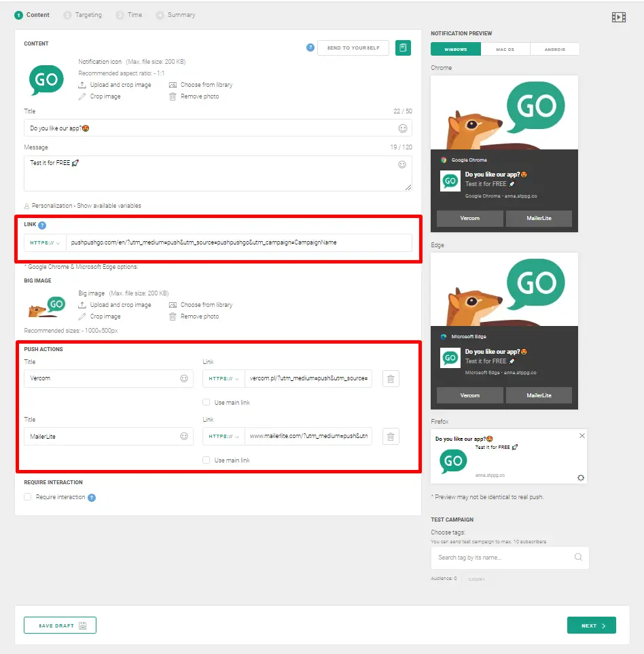Viewport: 644px width, 654px height.
Task: Upload and crop the big image
Action: click(115, 305)
